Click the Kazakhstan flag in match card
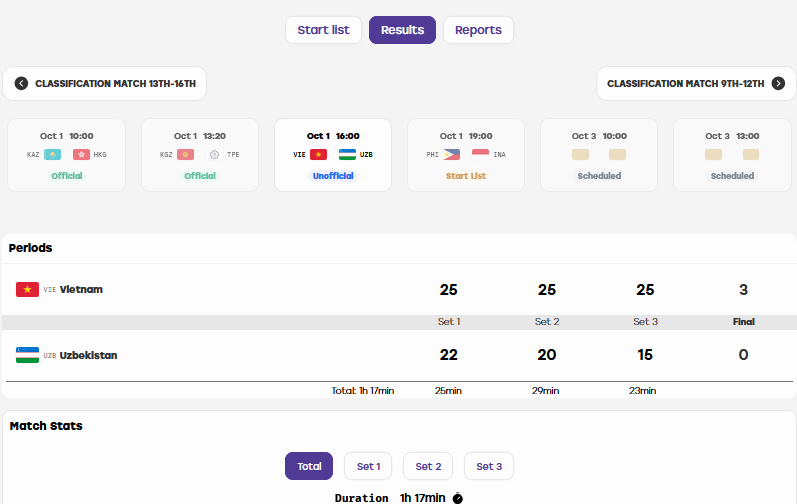This screenshot has width=797, height=504. coord(52,154)
